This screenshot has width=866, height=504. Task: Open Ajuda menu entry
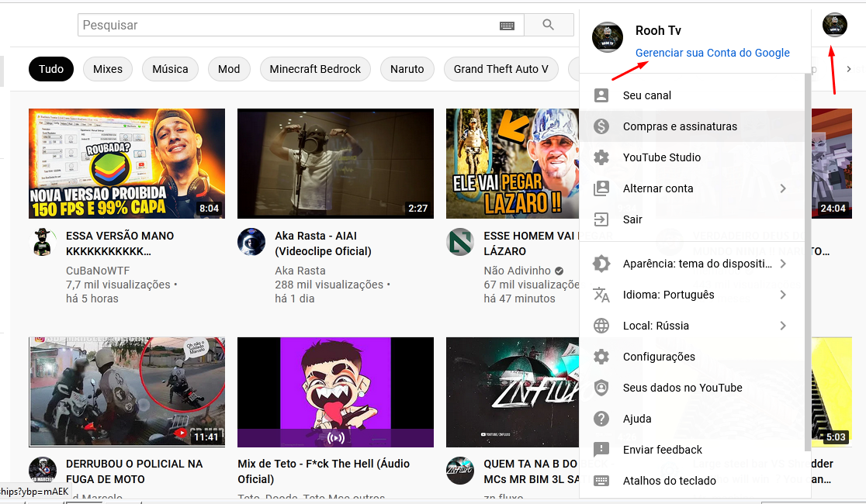coord(692,419)
